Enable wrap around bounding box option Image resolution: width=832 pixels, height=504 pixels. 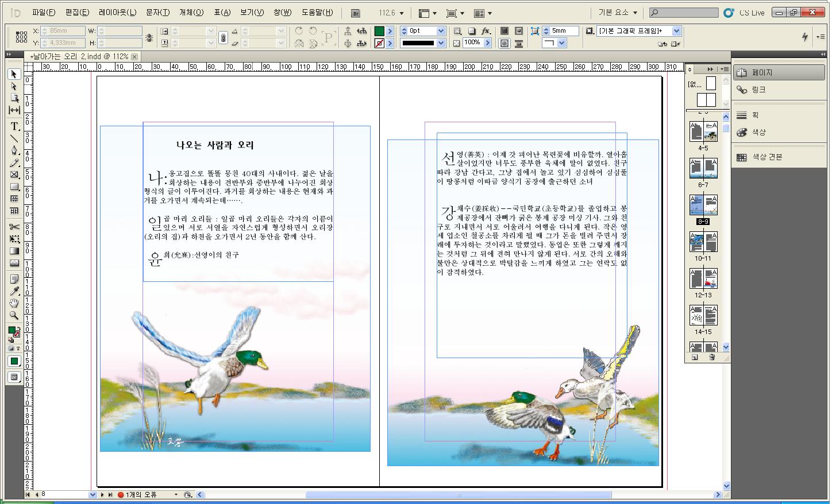point(518,31)
